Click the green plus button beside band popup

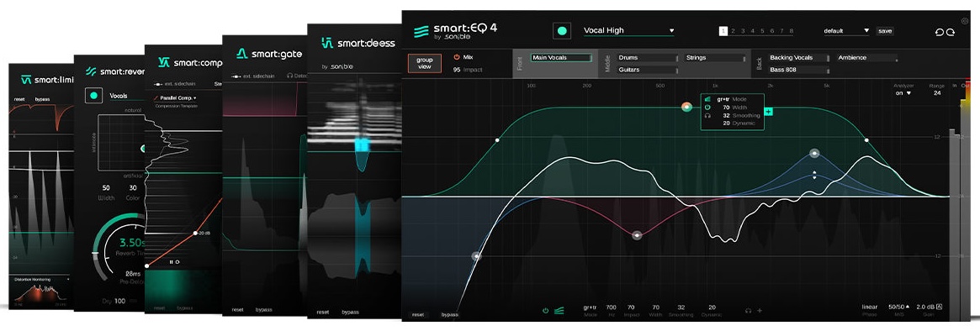coord(769,112)
